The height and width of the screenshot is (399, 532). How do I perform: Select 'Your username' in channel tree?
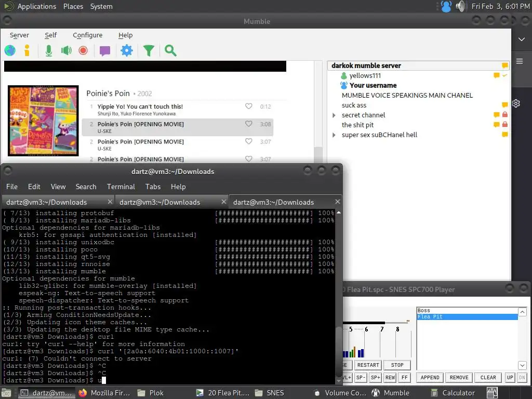pyautogui.click(x=373, y=86)
